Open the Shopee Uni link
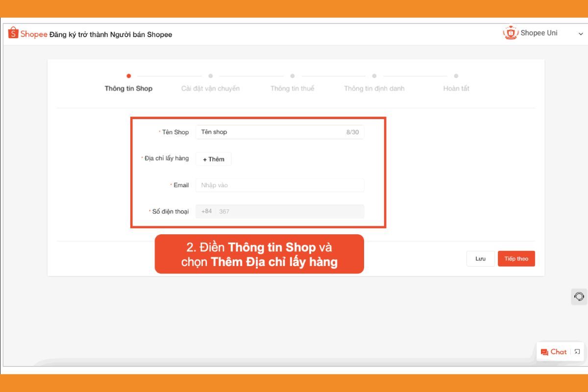This screenshot has height=392, width=588. click(x=539, y=33)
